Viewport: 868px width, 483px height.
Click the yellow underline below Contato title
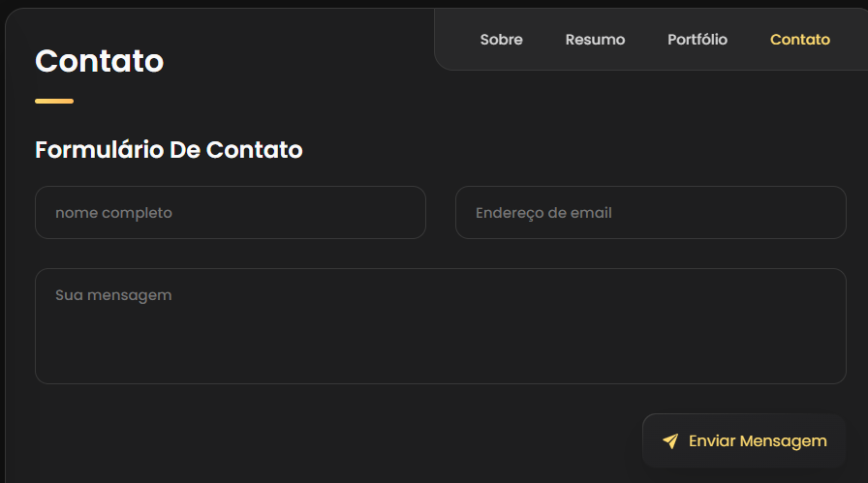(x=54, y=101)
